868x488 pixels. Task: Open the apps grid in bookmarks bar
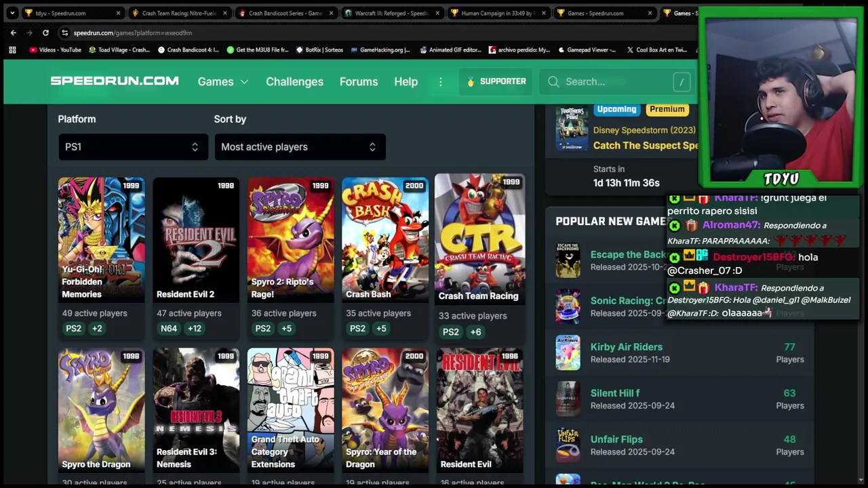12,49
